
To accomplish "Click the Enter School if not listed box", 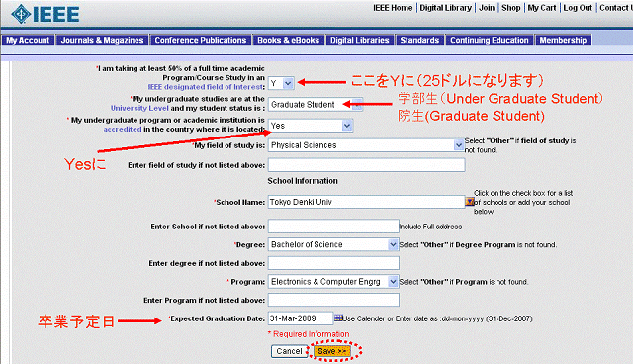I will point(333,227).
